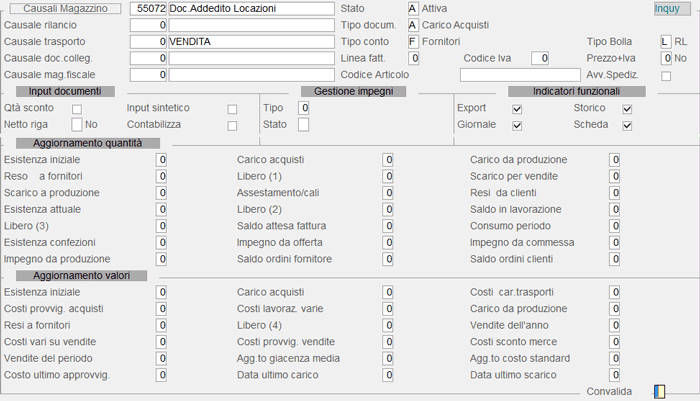Click the Codice Articolo input field
The image size is (700, 401).
pos(520,75)
